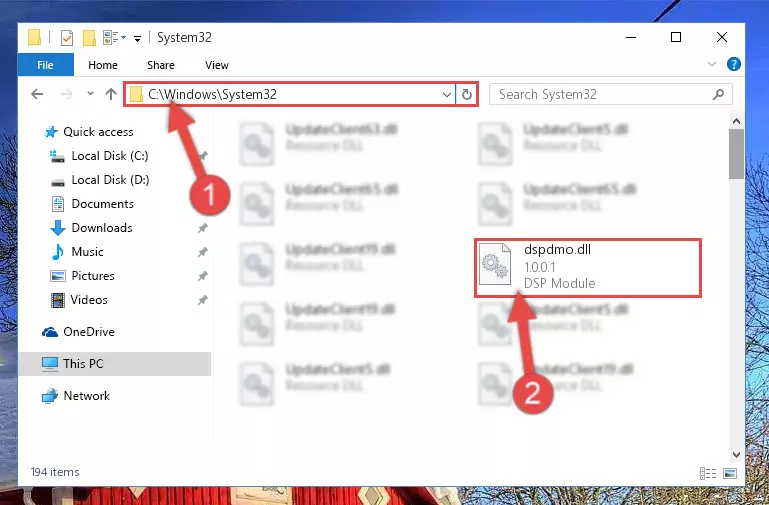This screenshot has width=769, height=505.
Task: Expand the address bar history dropdown
Action: click(446, 94)
